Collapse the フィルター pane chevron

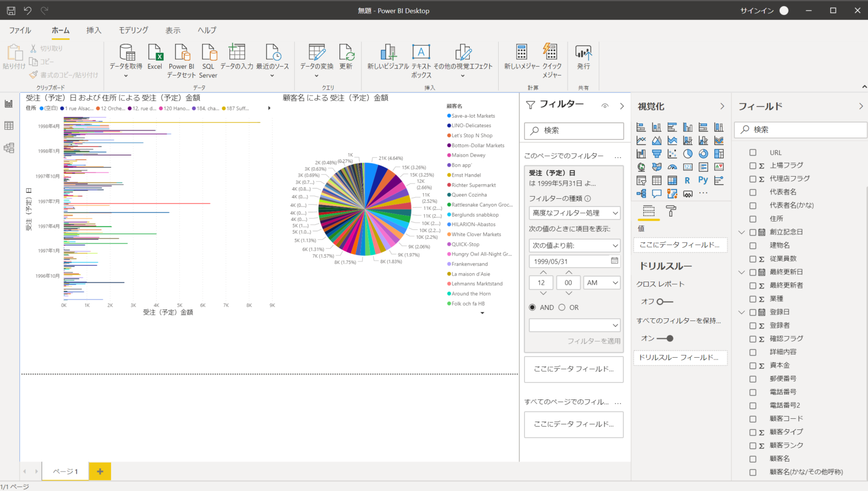pyautogui.click(x=622, y=106)
